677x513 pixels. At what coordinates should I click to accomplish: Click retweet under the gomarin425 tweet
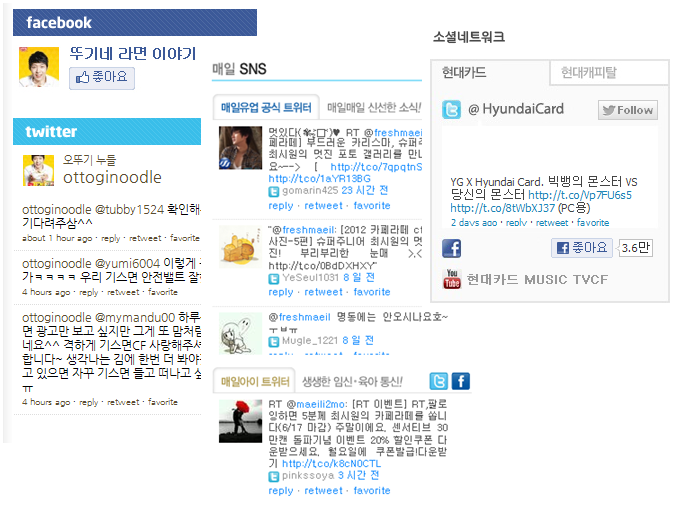tap(323, 206)
